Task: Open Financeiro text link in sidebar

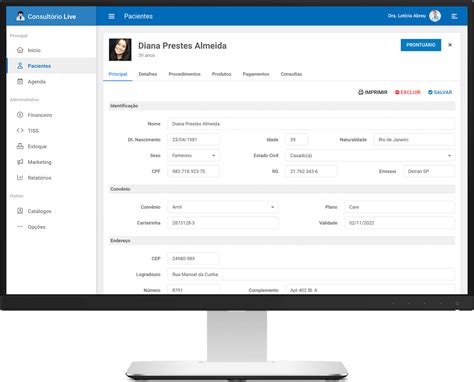Action: (x=40, y=115)
